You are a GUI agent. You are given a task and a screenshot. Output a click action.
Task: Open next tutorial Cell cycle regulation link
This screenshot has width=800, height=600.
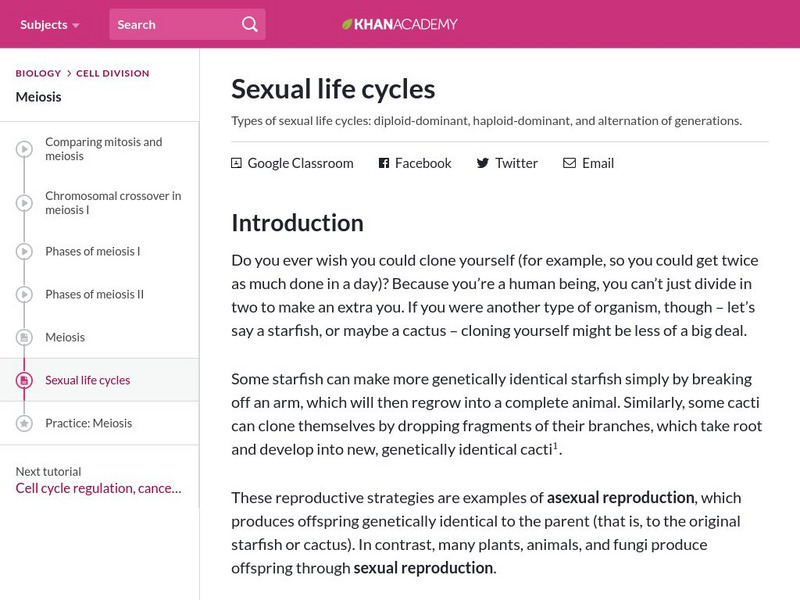tap(98, 488)
